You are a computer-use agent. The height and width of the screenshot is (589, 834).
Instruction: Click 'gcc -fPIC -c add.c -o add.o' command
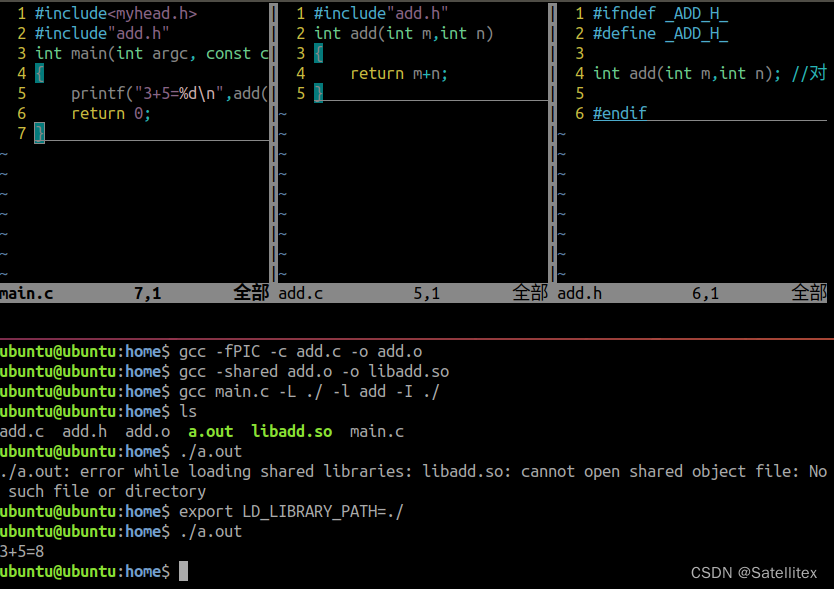(301, 352)
